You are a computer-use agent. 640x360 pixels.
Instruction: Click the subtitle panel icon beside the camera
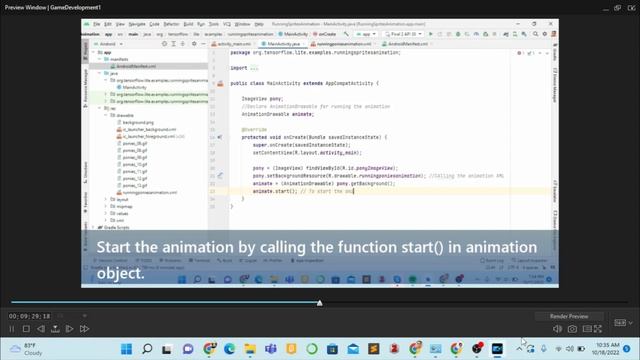(587, 329)
